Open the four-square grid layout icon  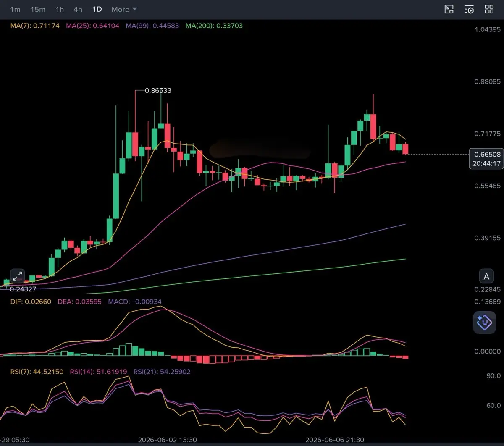pos(489,9)
